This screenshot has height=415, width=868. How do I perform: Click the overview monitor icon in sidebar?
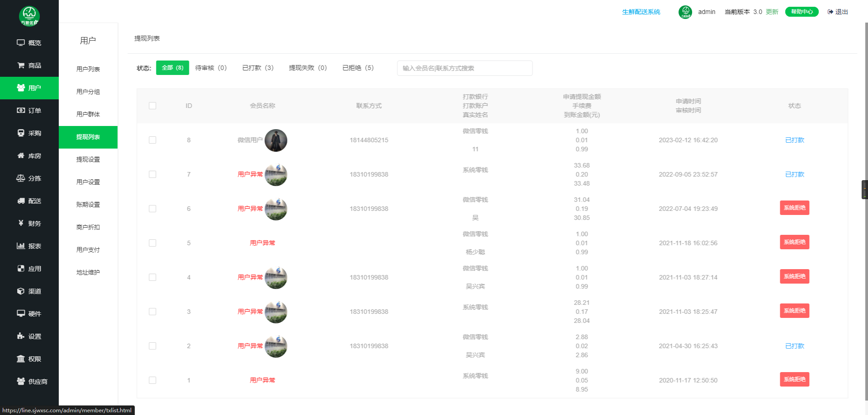pos(21,43)
